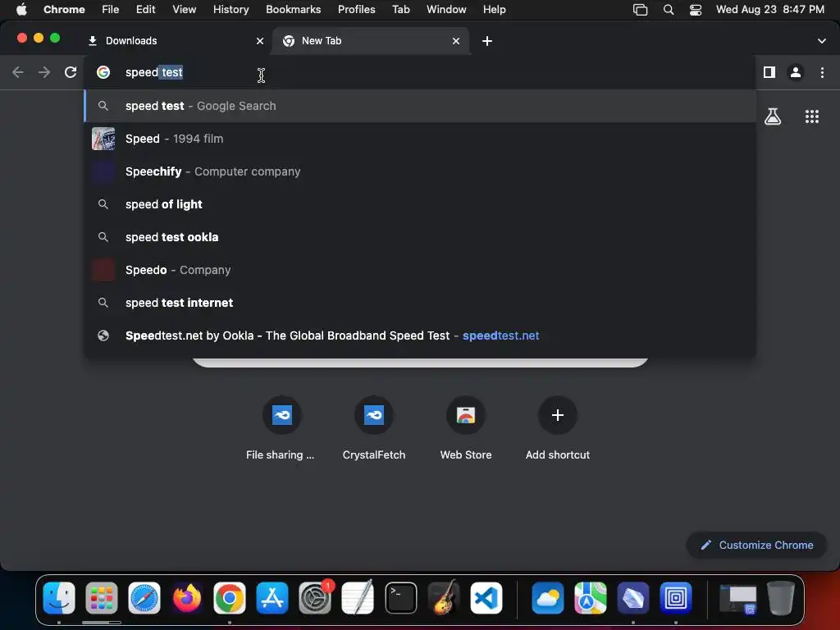Open the History menu
The image size is (840, 630).
pos(231,9)
